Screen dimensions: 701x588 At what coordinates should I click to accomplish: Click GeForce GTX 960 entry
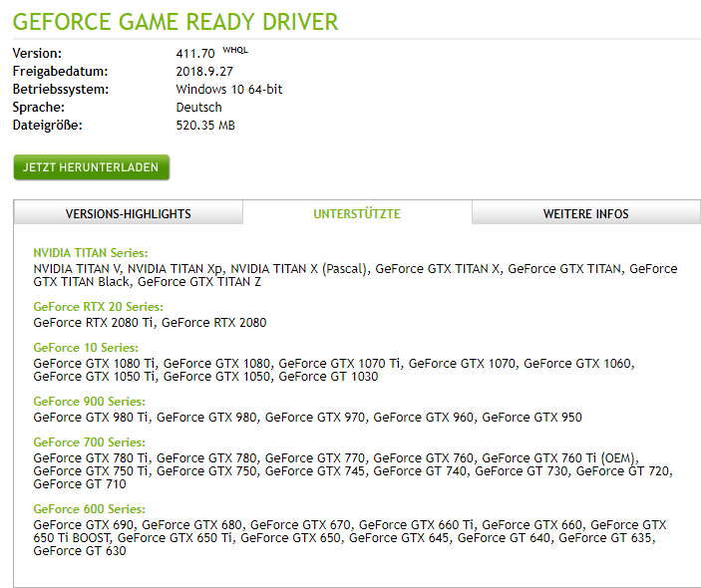423,418
